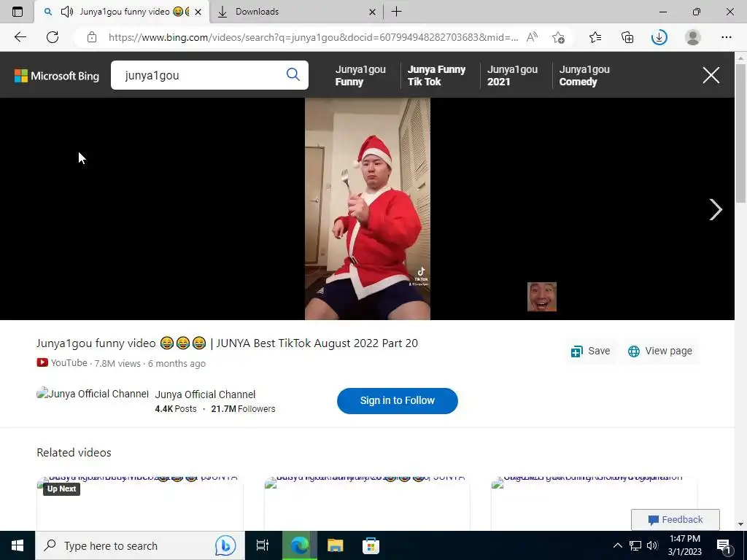The width and height of the screenshot is (747, 560).
Task: Open Settings and more ellipsis menu
Action: tap(726, 37)
